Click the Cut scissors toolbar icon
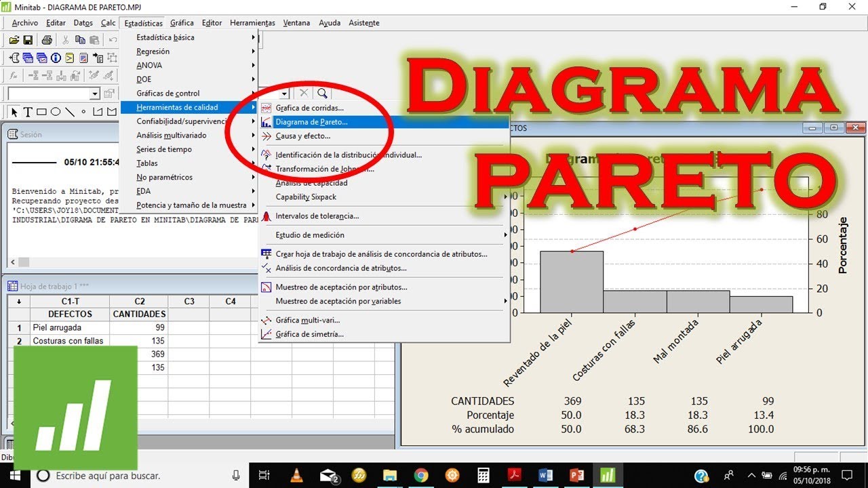The height and width of the screenshot is (488, 868). click(66, 40)
